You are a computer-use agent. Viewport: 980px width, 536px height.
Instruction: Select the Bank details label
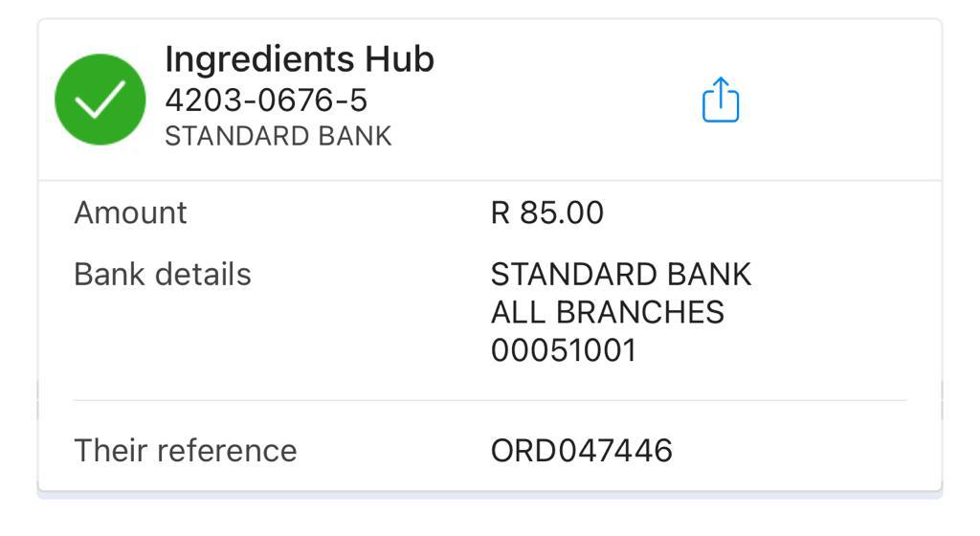(x=163, y=275)
